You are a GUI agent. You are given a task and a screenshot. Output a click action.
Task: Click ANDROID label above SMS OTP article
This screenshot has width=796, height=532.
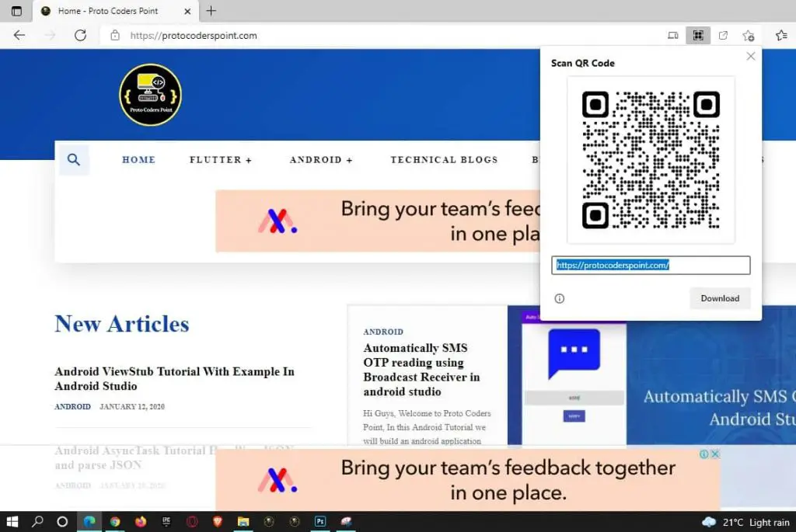pyautogui.click(x=383, y=332)
